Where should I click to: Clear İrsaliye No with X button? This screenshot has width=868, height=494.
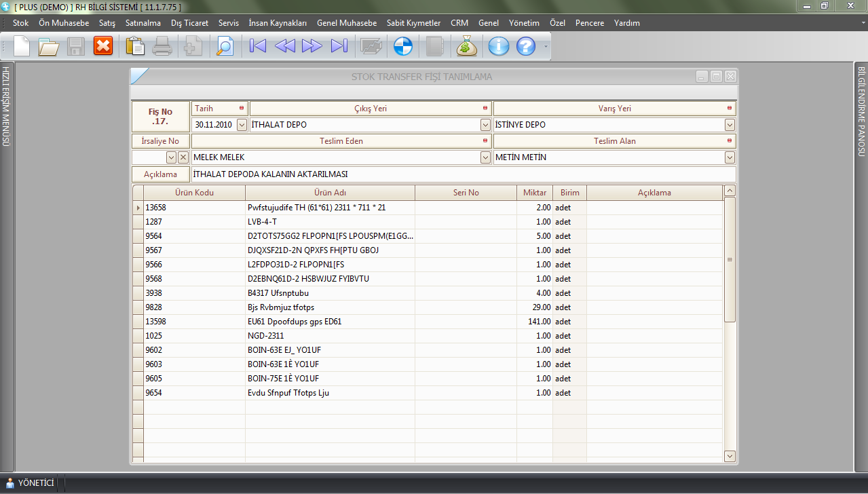[183, 157]
